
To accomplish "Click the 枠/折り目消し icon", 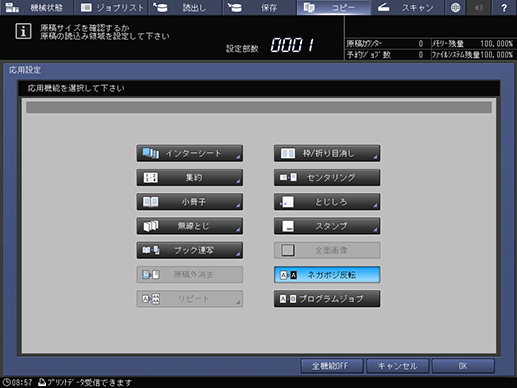I will [x=288, y=153].
